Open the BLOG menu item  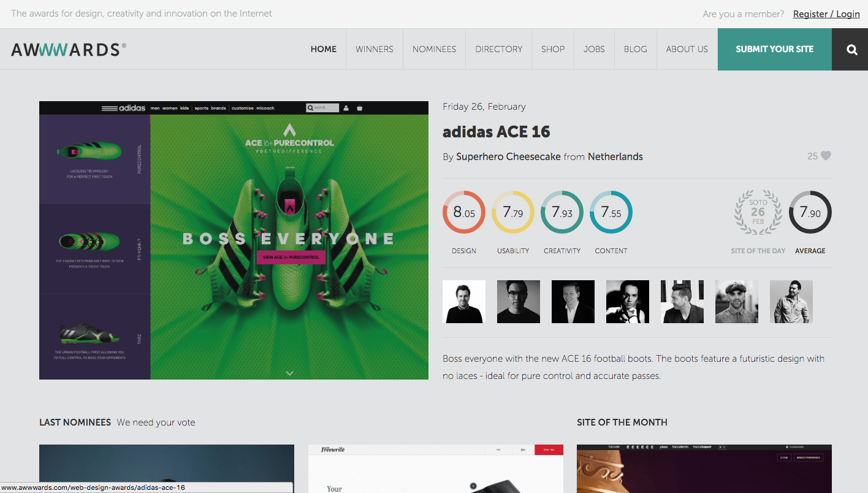coord(636,49)
